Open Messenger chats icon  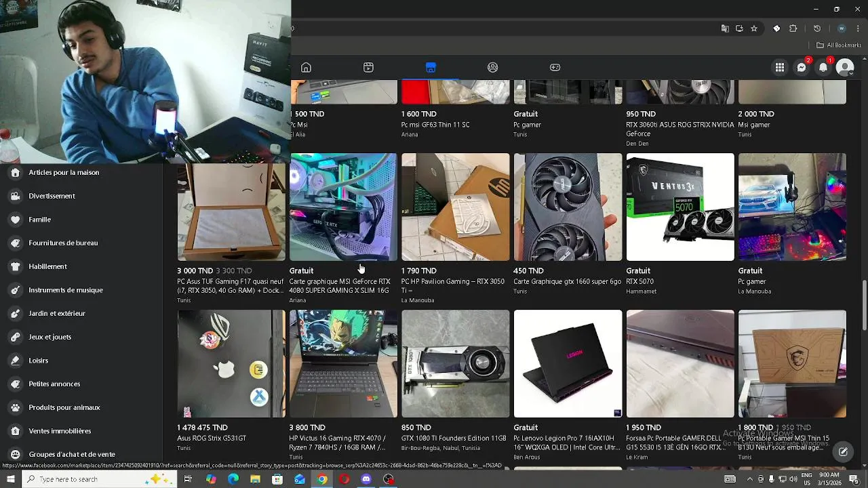tap(802, 67)
